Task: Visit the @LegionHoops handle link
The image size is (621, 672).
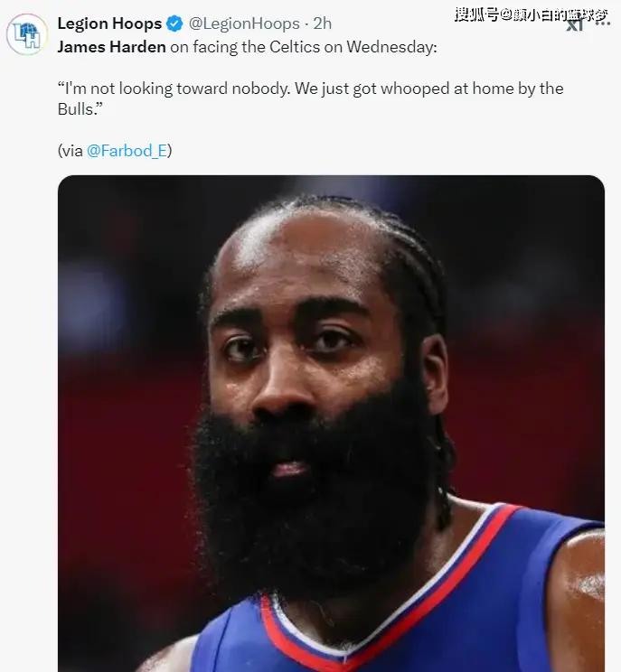Action: [x=245, y=24]
